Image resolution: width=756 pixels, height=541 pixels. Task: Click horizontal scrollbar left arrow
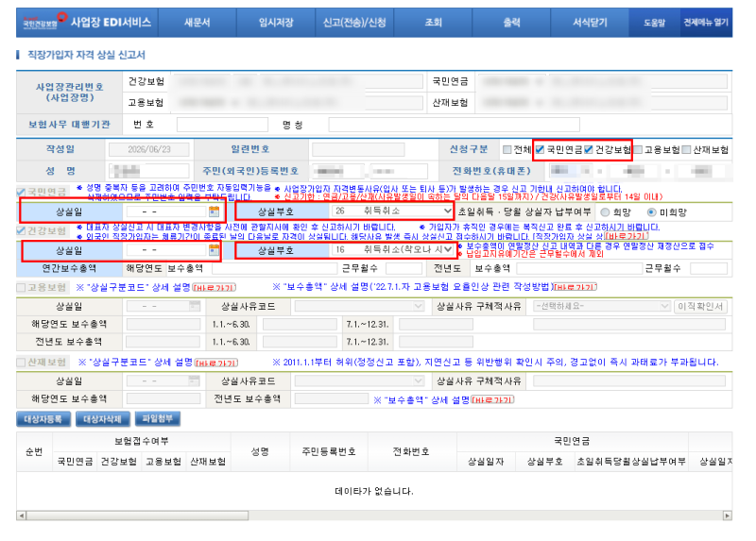(x=21, y=516)
